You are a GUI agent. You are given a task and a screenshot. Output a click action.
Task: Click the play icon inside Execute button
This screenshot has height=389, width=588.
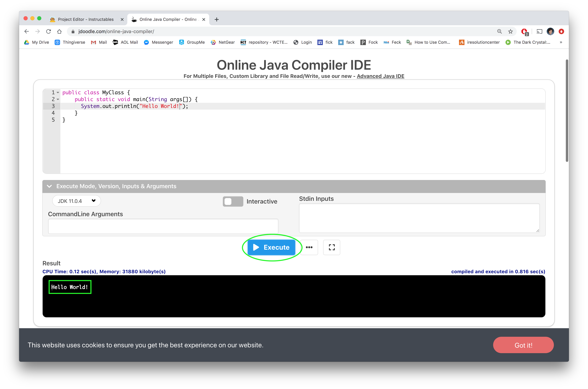point(256,247)
